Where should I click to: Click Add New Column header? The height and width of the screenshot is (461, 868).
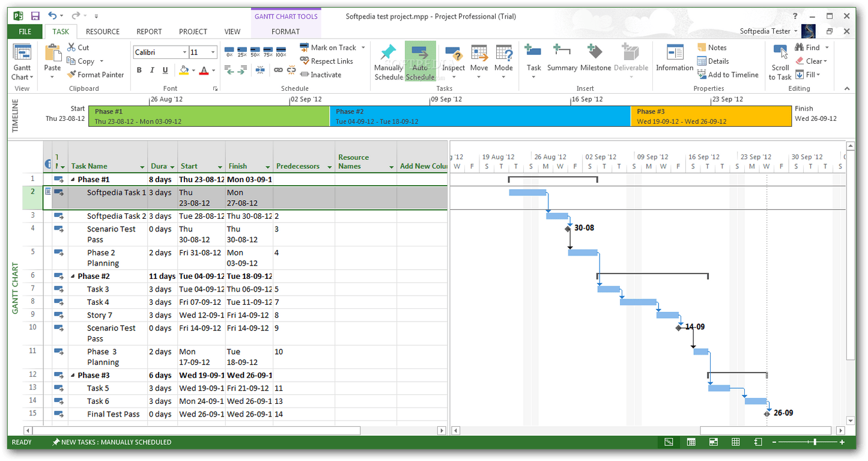point(423,166)
